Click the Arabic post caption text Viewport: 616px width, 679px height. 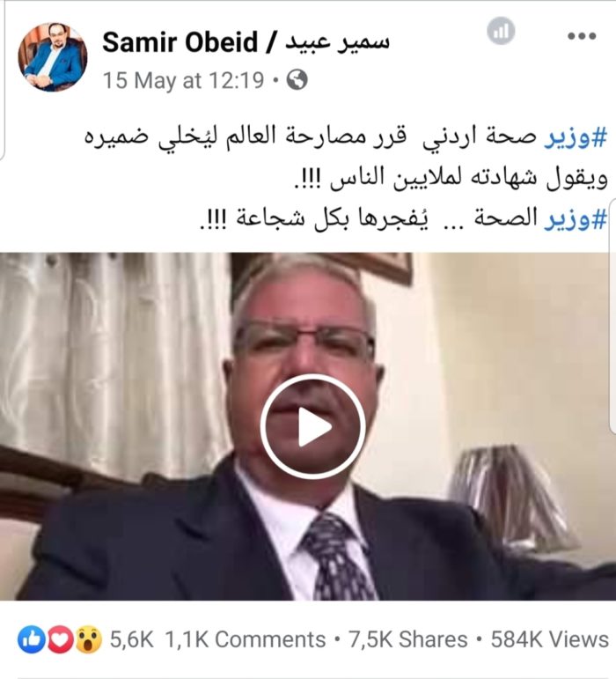(346, 178)
